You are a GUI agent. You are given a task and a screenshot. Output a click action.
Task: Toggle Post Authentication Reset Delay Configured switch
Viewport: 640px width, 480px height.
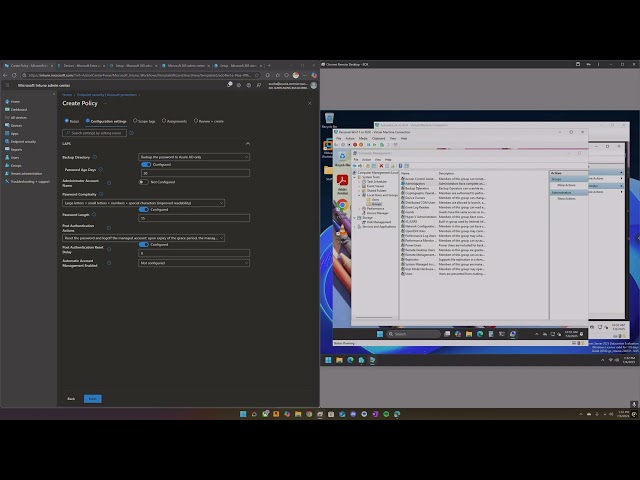144,244
